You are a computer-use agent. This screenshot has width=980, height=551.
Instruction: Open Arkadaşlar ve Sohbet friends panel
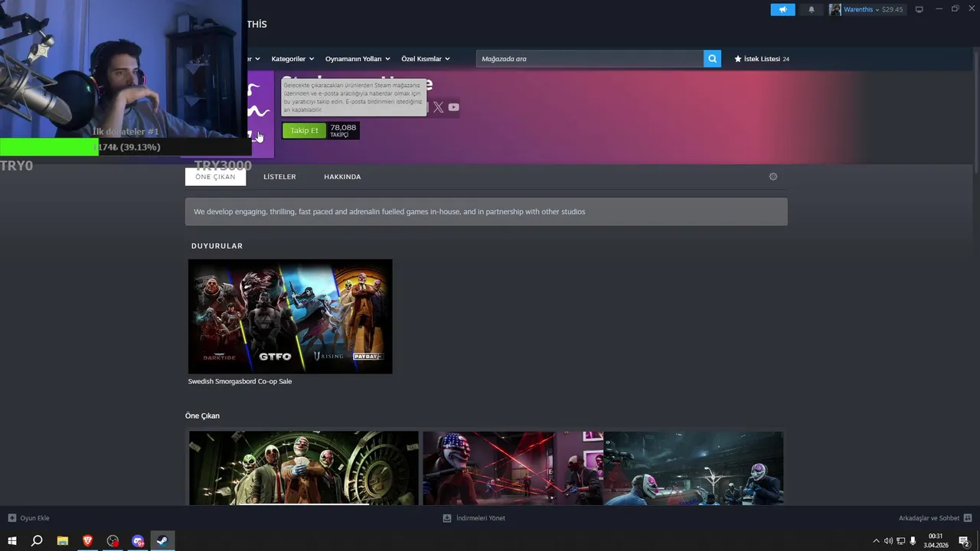coord(935,518)
